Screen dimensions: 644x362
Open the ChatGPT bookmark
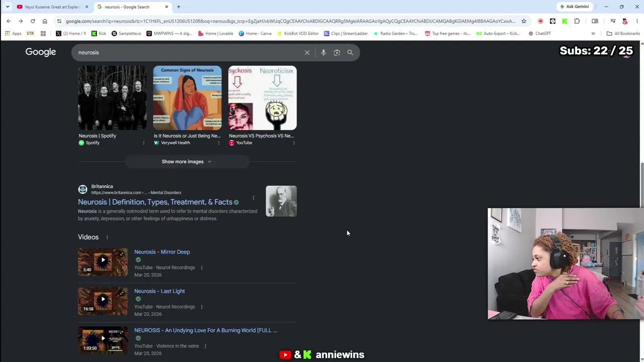click(x=539, y=34)
